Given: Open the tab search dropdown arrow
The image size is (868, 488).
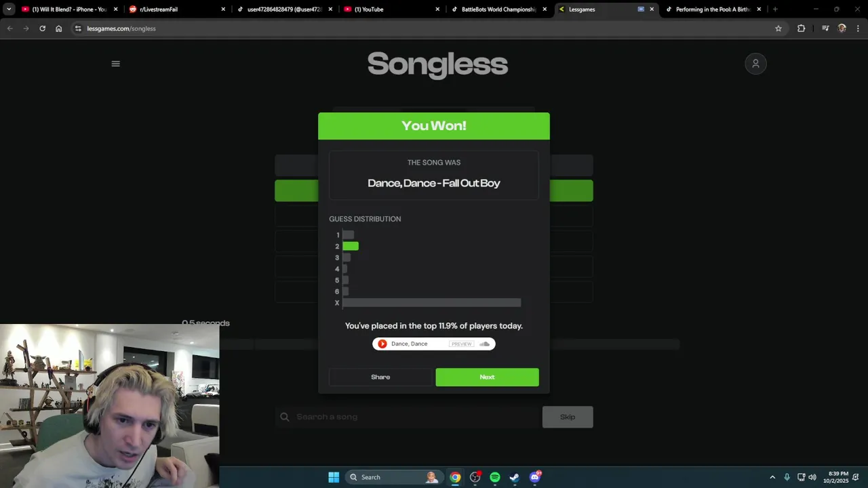Looking at the screenshot, I should (x=9, y=9).
